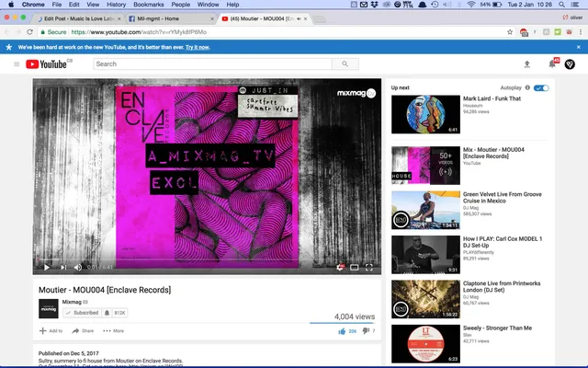
Task: Switch to Mil-mgmt Home tab
Action: 158,18
